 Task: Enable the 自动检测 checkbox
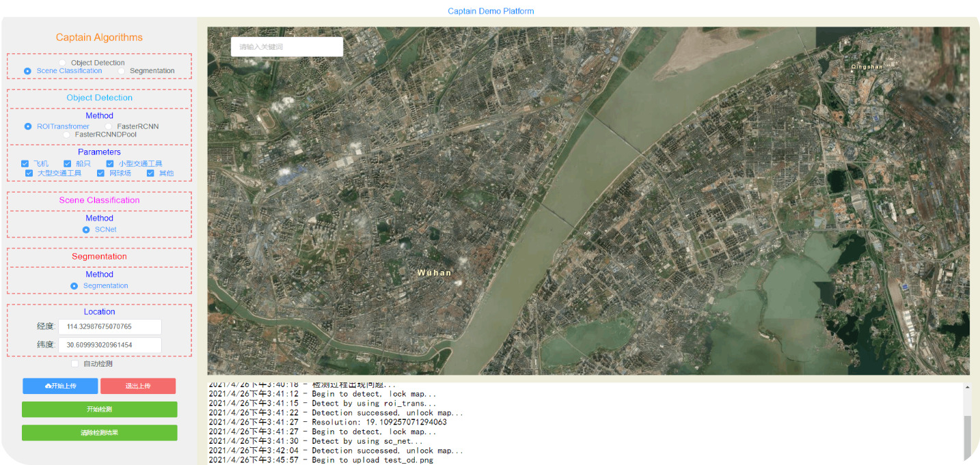[75, 364]
